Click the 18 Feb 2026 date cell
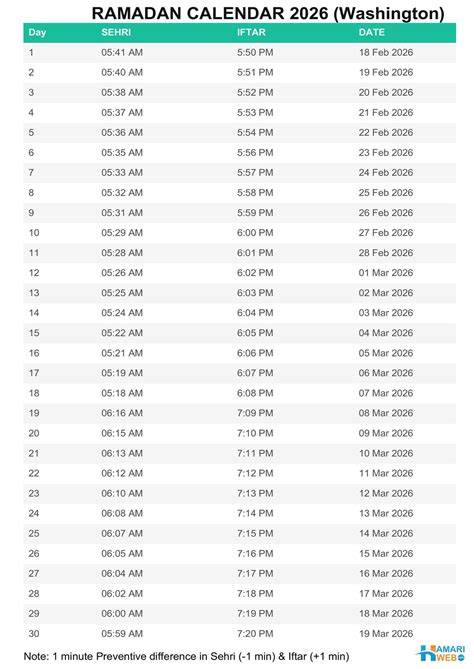Image resolution: width=474 pixels, height=669 pixels. pos(386,52)
